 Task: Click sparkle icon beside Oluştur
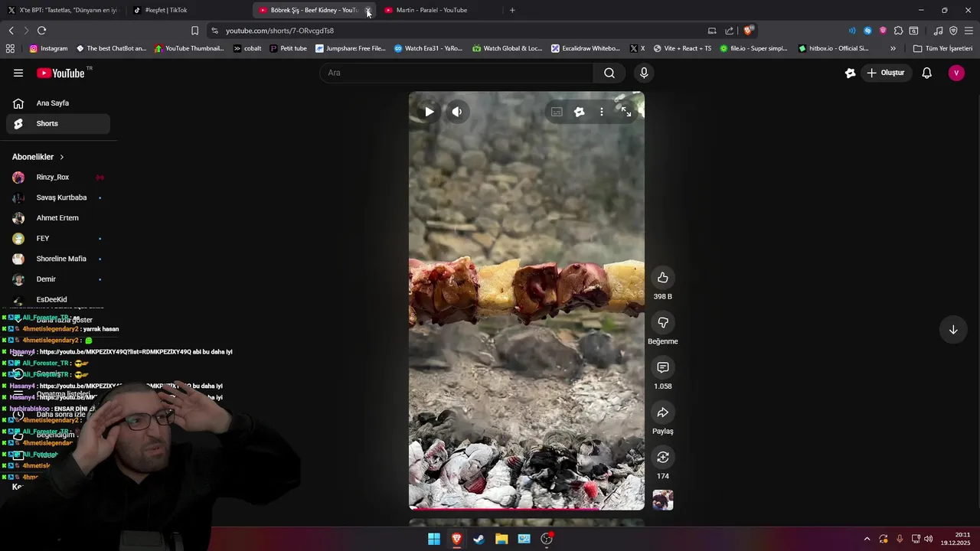[x=850, y=73]
